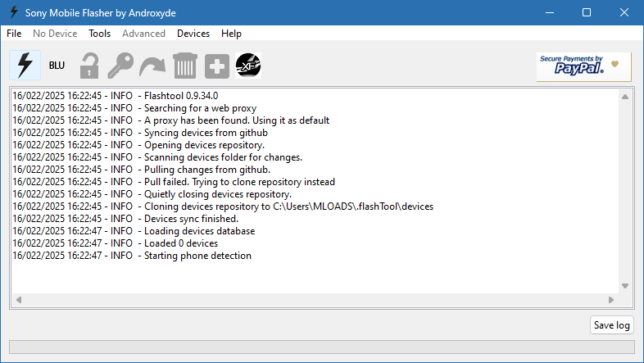This screenshot has height=363, width=644.
Task: Click the 'Opening devices repository.' line
Action: [x=138, y=145]
